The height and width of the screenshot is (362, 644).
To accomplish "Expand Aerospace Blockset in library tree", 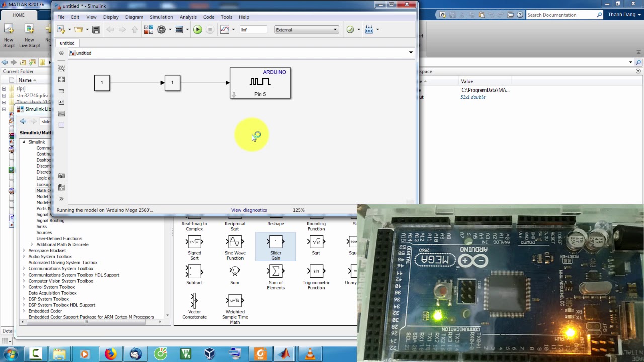I will click(x=24, y=251).
